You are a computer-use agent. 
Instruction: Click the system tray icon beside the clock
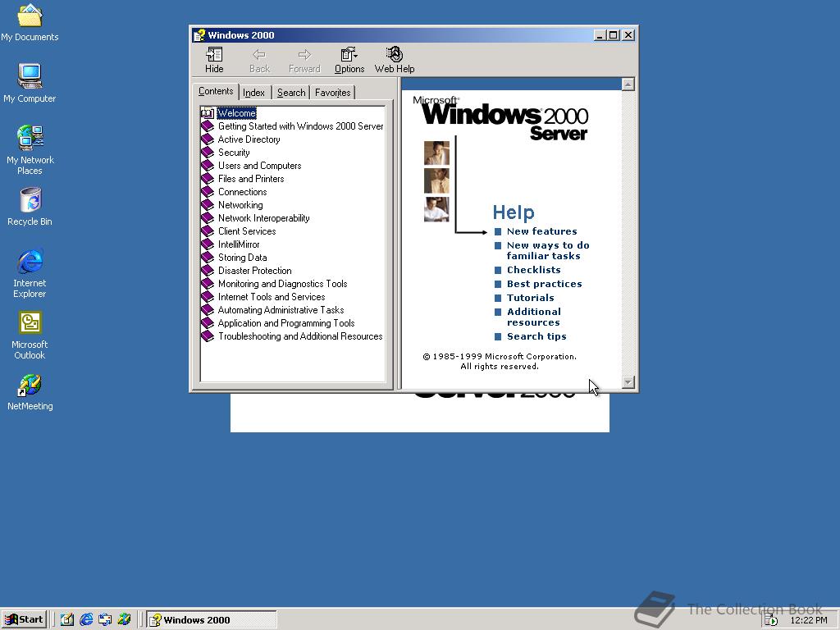pos(771,620)
